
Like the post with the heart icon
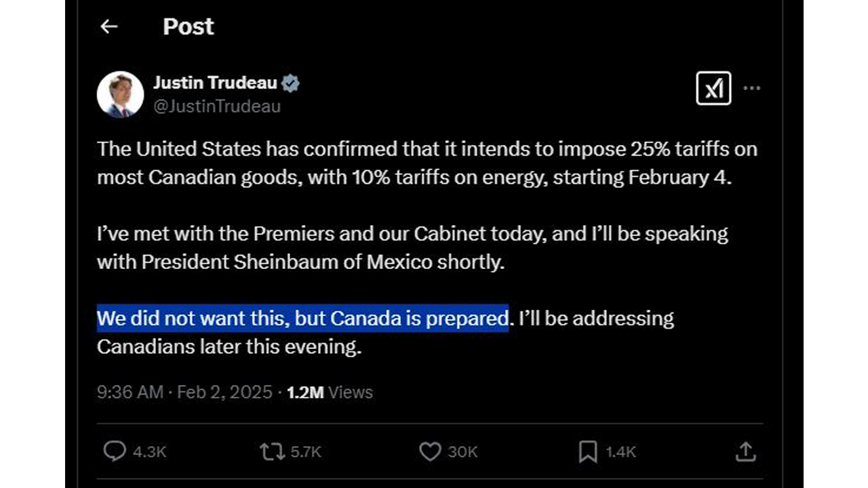[x=430, y=451]
